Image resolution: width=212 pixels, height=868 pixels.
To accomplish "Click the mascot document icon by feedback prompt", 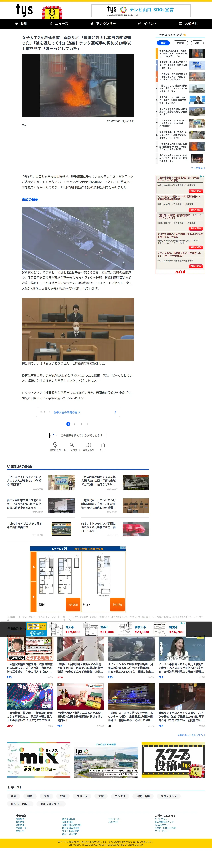I will [x=52, y=435].
